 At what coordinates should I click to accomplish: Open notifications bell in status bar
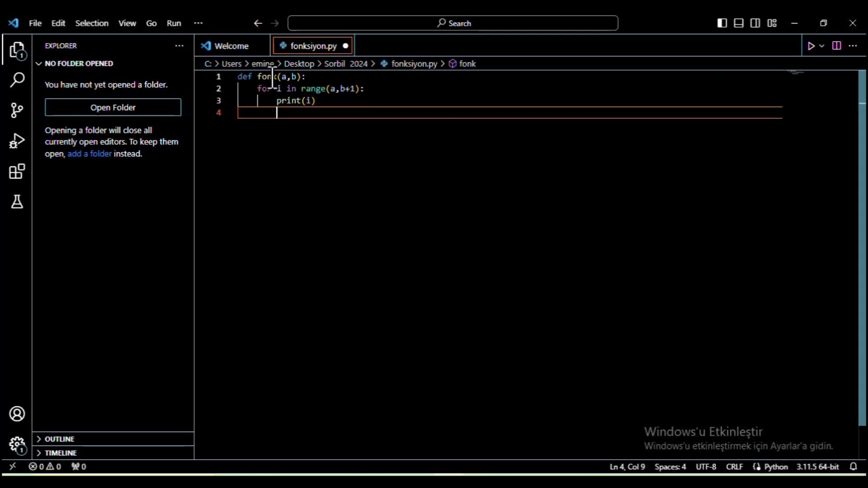coord(853,466)
